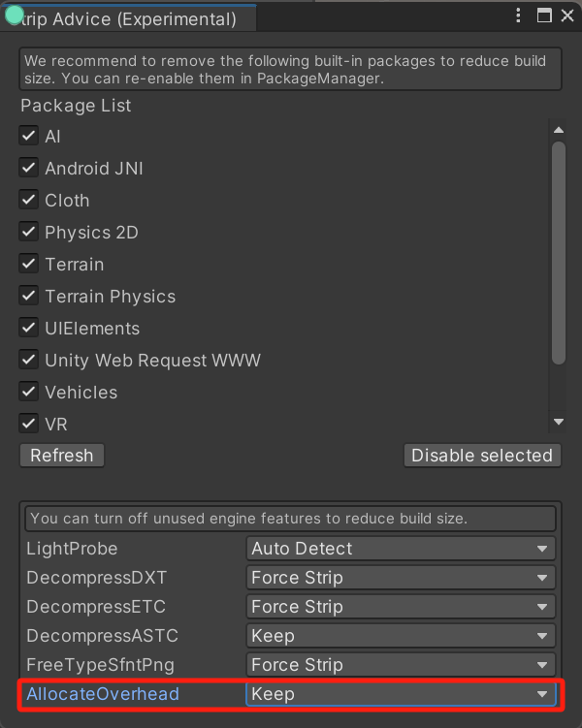The image size is (582, 728).
Task: Open the window's three-dot options menu
Action: point(519,16)
